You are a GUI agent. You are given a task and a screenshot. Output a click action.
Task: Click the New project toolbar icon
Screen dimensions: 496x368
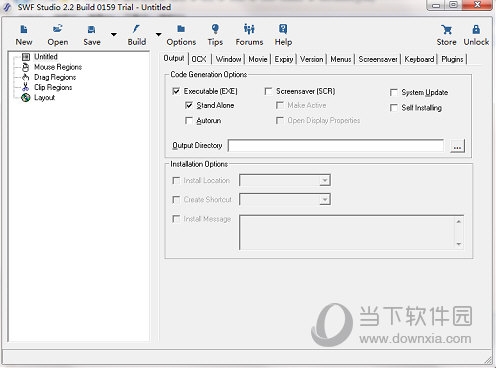pos(24,35)
